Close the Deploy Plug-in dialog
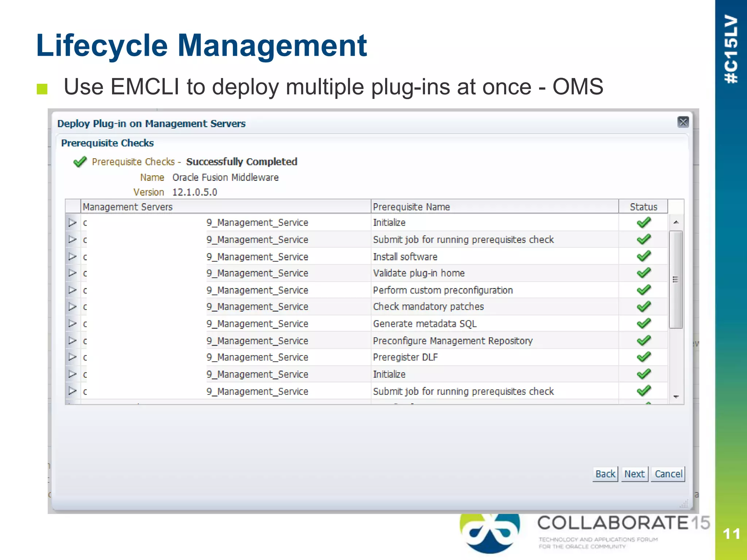This screenshot has height=560, width=747. [683, 122]
